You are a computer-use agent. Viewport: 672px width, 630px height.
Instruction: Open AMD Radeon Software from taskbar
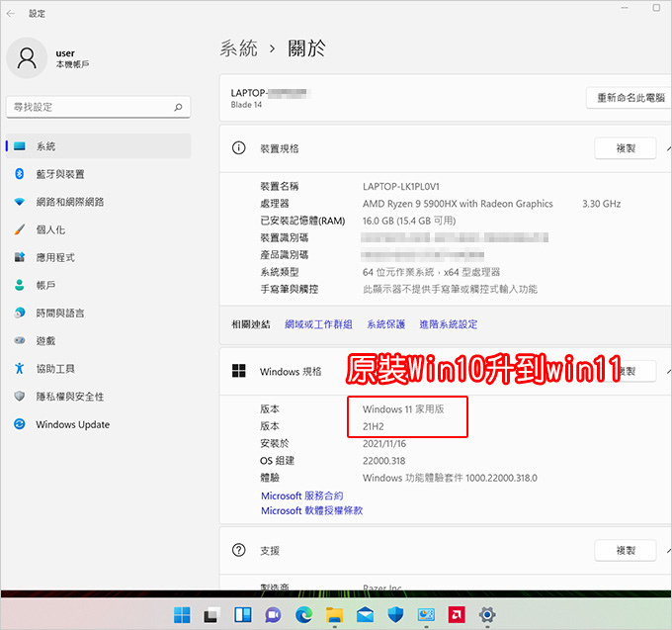[457, 615]
